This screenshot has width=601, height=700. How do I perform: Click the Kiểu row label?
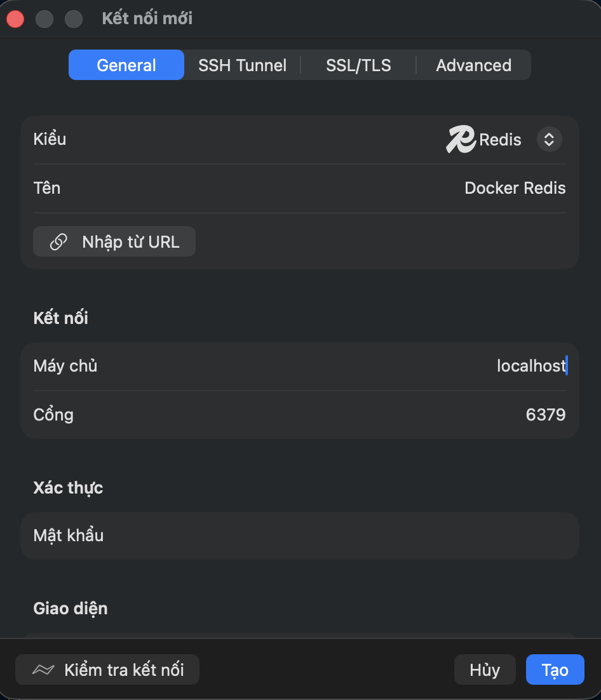(50, 139)
